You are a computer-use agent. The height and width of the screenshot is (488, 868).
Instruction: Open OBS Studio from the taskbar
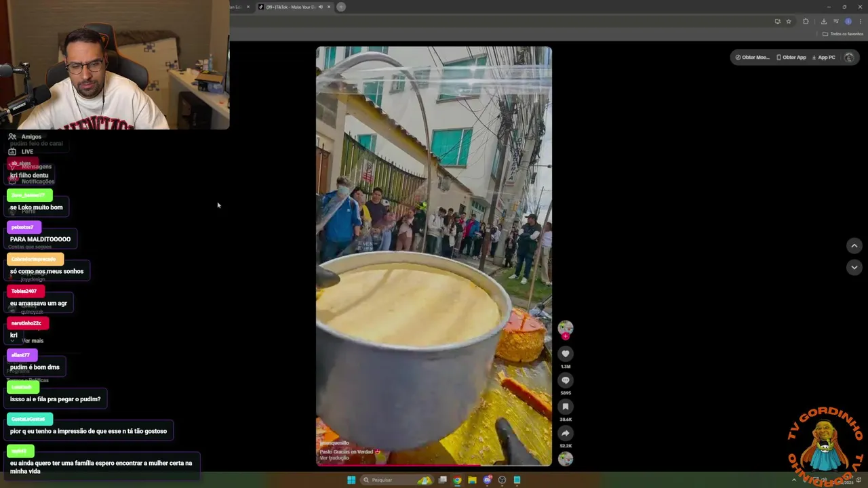point(502,480)
